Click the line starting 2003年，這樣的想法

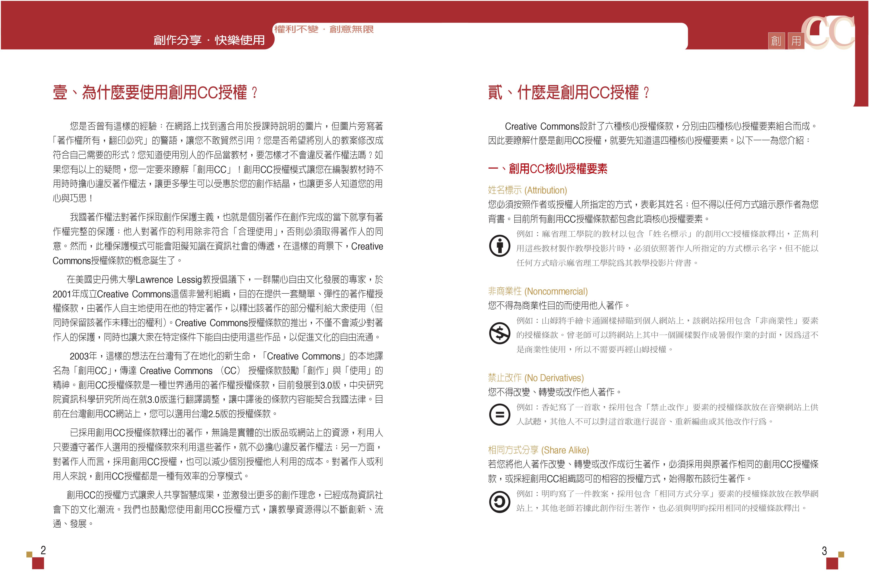click(227, 356)
